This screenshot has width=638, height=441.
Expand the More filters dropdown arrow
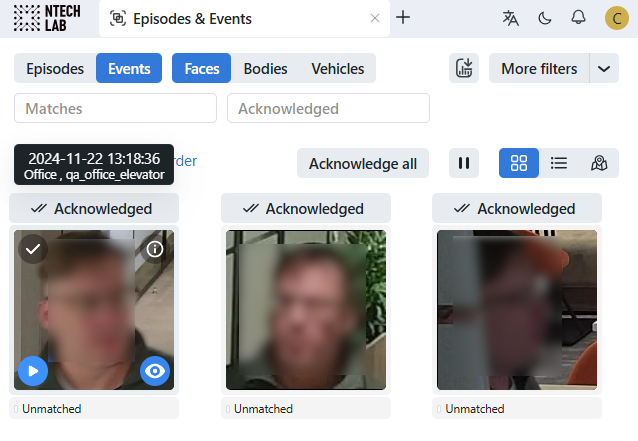click(604, 69)
